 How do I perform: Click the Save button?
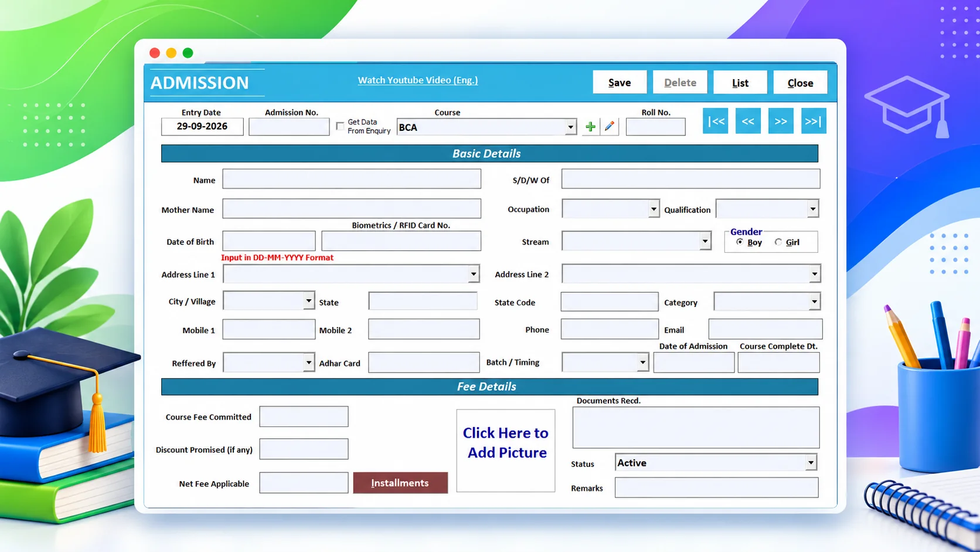pos(620,82)
